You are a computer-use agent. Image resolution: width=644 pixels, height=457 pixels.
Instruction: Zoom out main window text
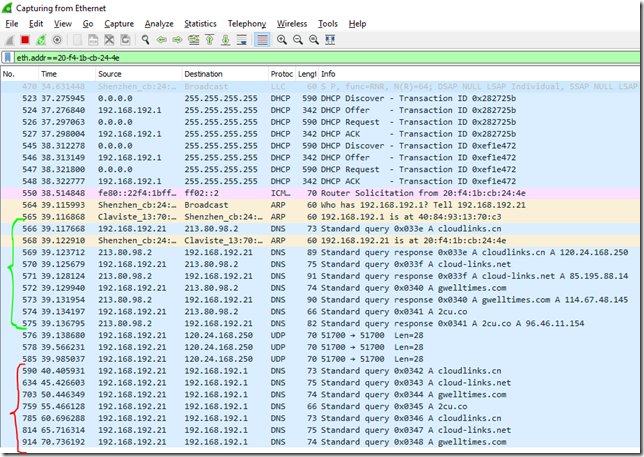pyautogui.click(x=298, y=40)
